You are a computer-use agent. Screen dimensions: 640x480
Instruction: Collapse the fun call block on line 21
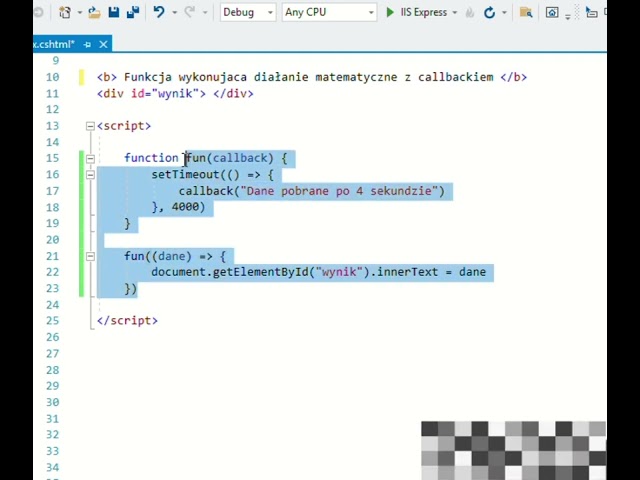(90, 256)
